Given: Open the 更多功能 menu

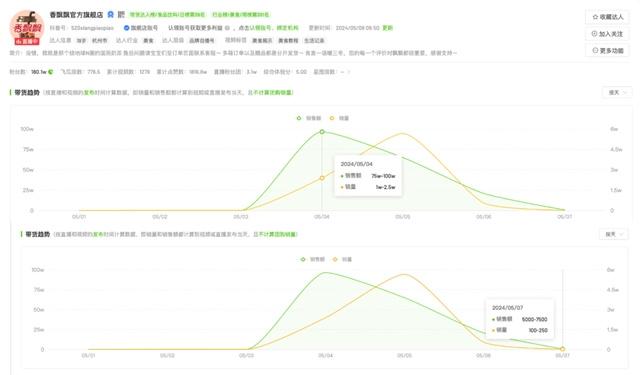Looking at the screenshot, I should click(607, 51).
